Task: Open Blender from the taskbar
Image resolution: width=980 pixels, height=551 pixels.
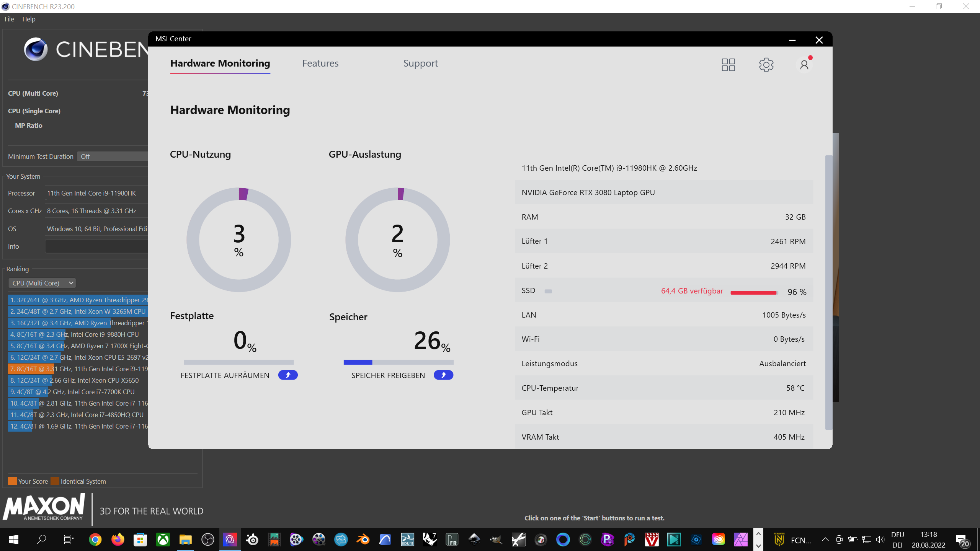Action: coord(363,540)
